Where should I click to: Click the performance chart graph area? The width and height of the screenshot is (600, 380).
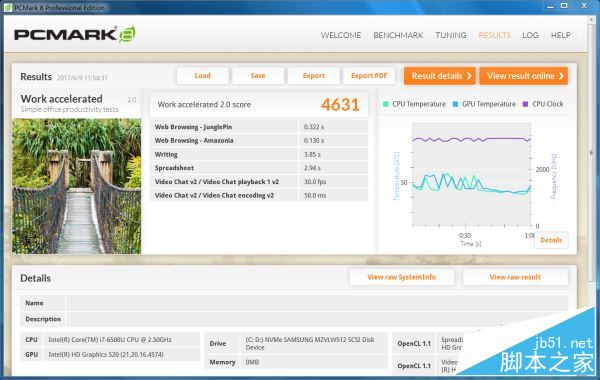click(x=471, y=175)
